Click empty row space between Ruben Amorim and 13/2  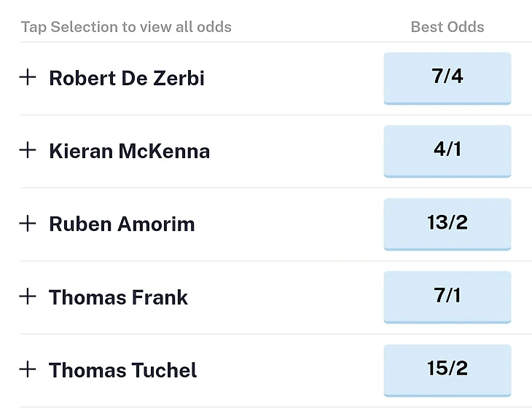click(289, 224)
